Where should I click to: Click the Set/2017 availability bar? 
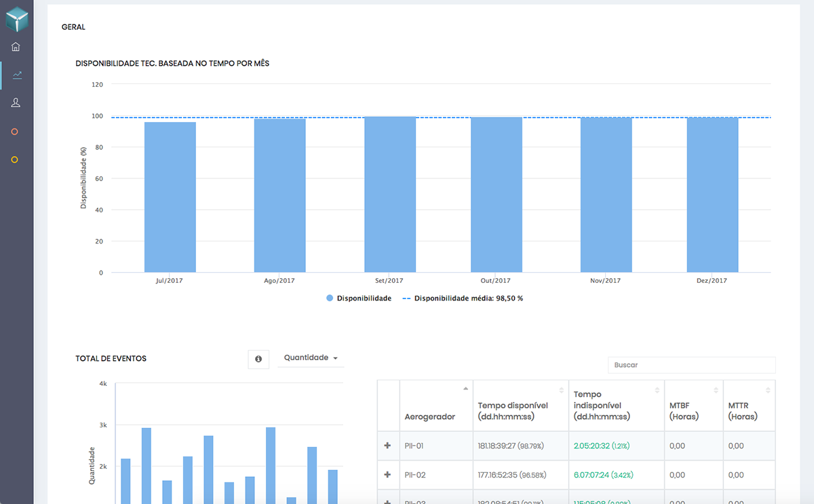tap(390, 195)
